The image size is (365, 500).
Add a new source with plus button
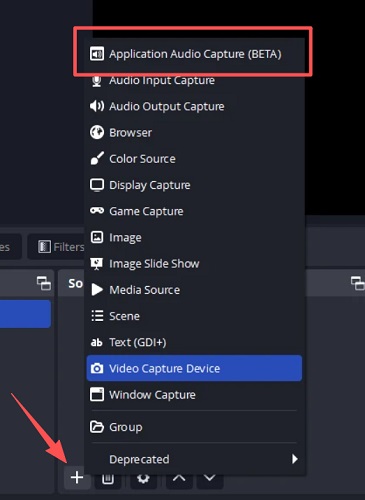[x=77, y=477]
